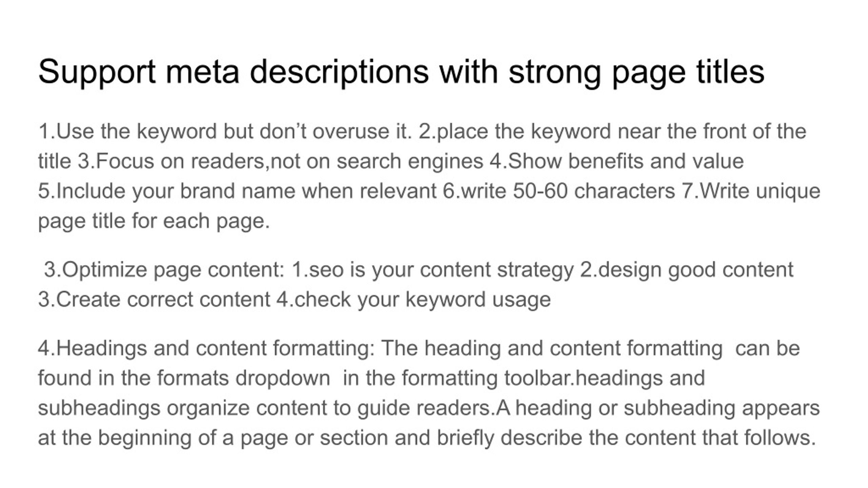Image resolution: width=868 pixels, height=488 pixels.
Task: Click '1.seo is your content strategy'
Action: click(x=433, y=270)
